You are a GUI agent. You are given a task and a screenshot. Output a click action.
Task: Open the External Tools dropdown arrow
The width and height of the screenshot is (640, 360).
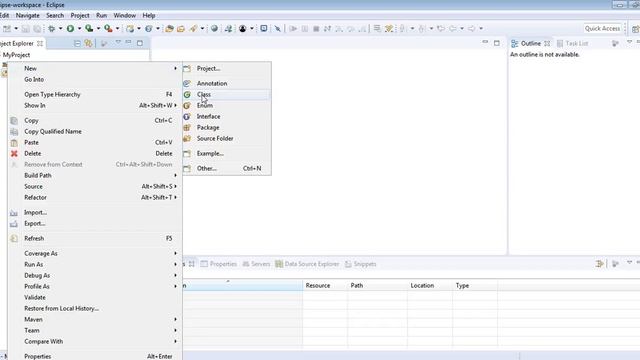(x=117, y=29)
